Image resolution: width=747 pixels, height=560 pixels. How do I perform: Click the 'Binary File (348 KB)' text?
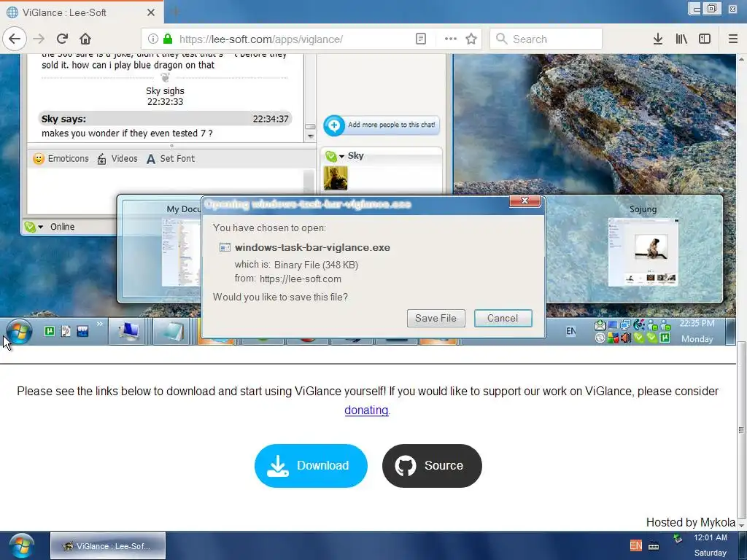coord(317,265)
